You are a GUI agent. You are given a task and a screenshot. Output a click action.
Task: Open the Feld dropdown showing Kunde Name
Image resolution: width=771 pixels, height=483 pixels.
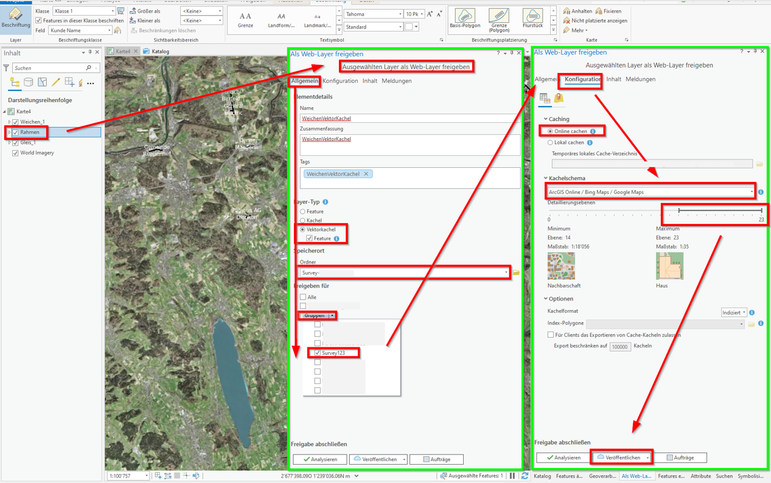click(x=80, y=30)
